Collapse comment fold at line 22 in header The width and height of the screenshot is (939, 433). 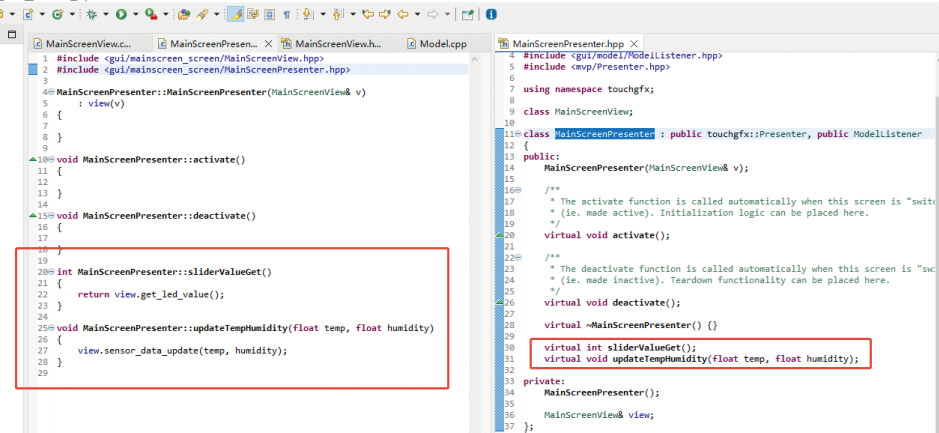click(x=518, y=258)
